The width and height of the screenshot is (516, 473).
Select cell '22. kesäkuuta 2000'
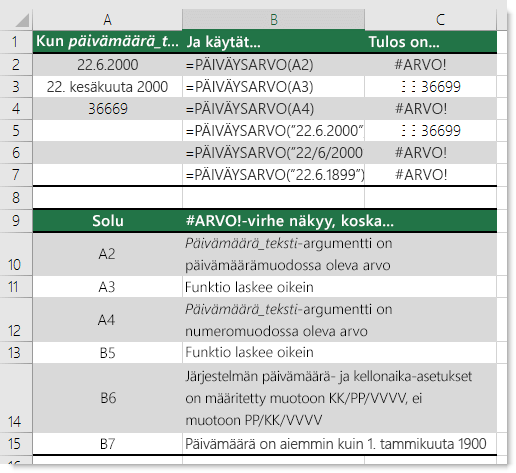click(107, 87)
